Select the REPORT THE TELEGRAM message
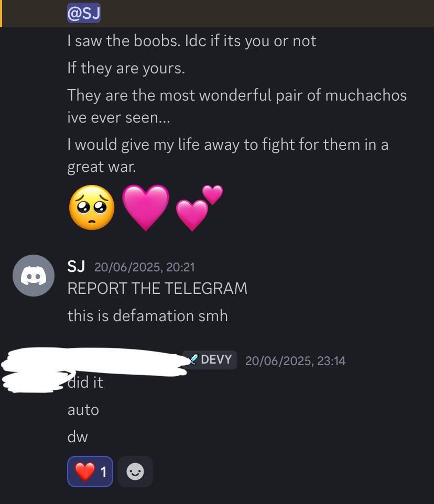 click(157, 288)
